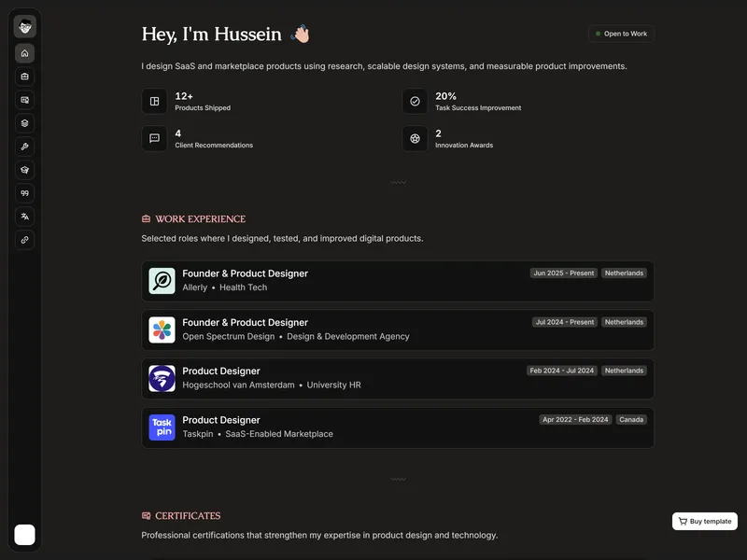Screen dimensions: 747x560
Task: Toggle the white theme switch at sidebar bottom
Action: click(x=25, y=535)
